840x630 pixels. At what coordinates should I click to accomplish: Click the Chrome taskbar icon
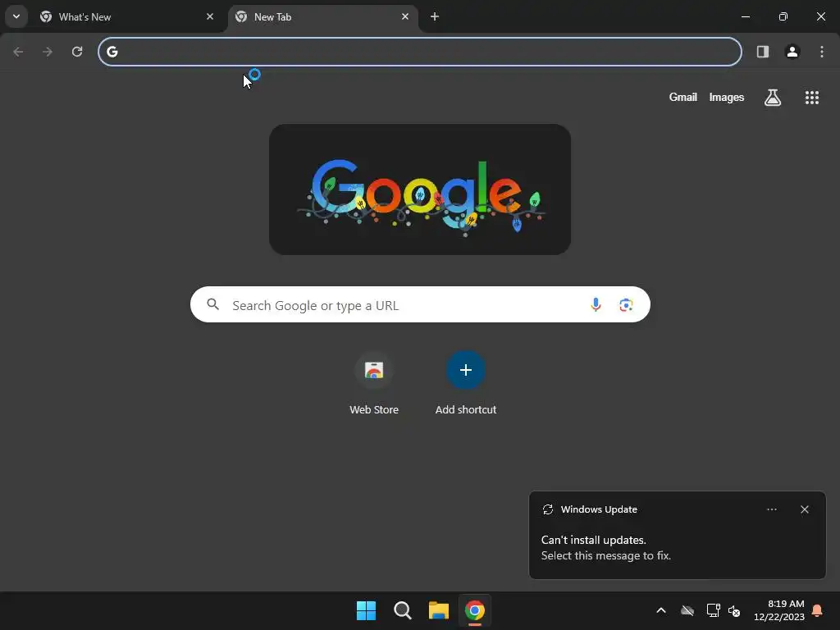tap(475, 610)
